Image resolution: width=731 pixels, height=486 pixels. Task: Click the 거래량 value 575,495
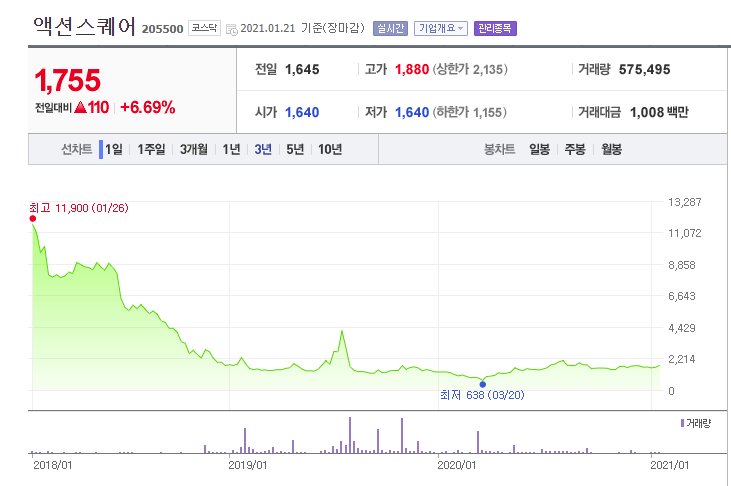[644, 69]
